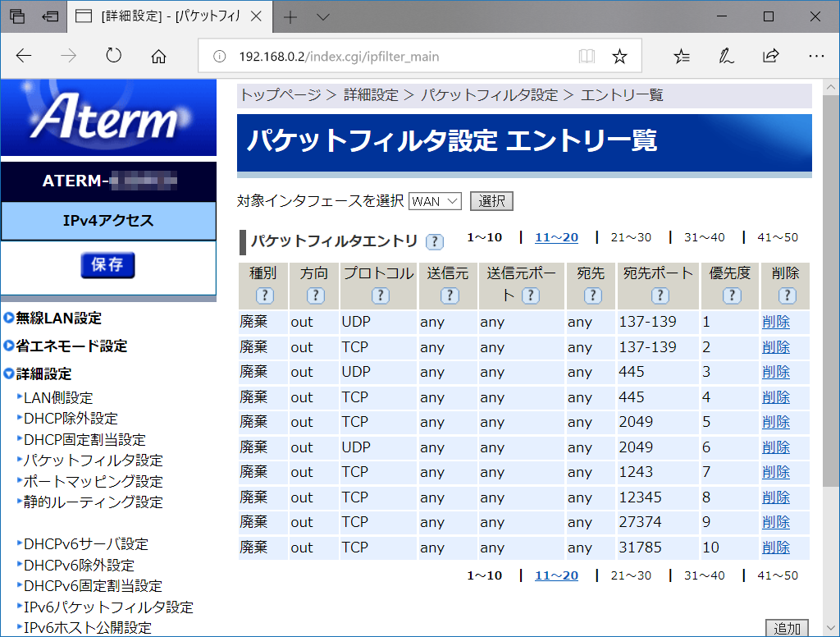Open 静的ルーティング設定 in sidebar

94,502
